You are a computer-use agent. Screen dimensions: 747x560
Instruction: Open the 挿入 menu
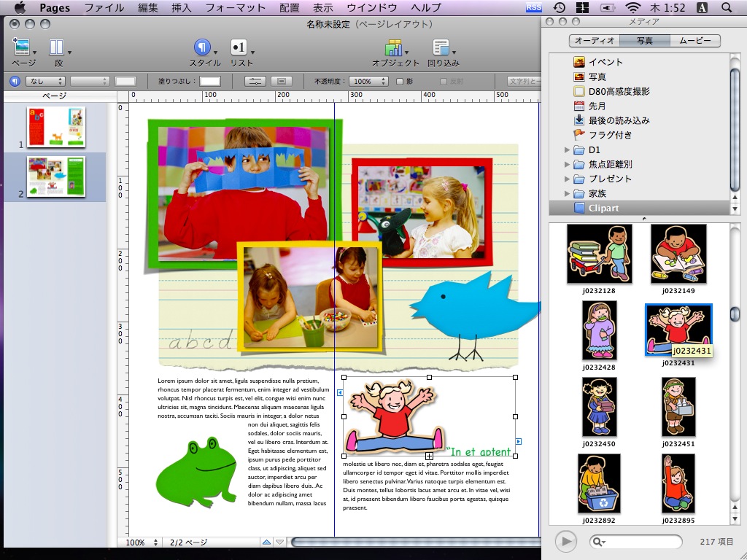(x=181, y=7)
